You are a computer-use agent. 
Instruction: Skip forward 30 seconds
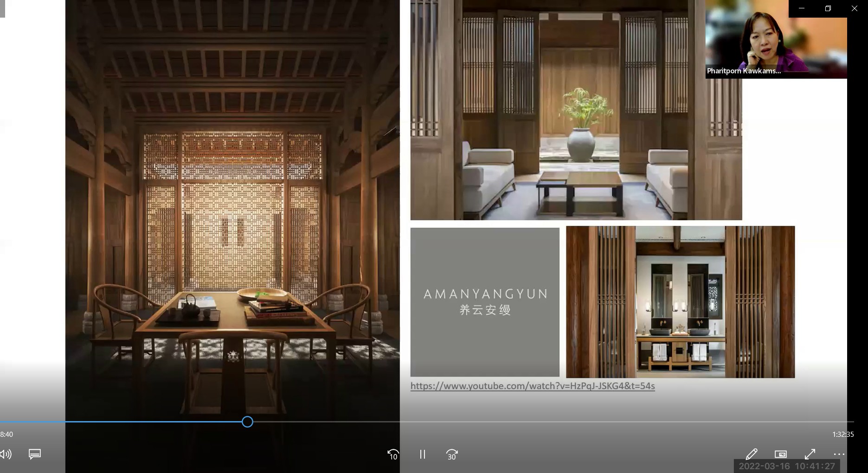coord(452,454)
